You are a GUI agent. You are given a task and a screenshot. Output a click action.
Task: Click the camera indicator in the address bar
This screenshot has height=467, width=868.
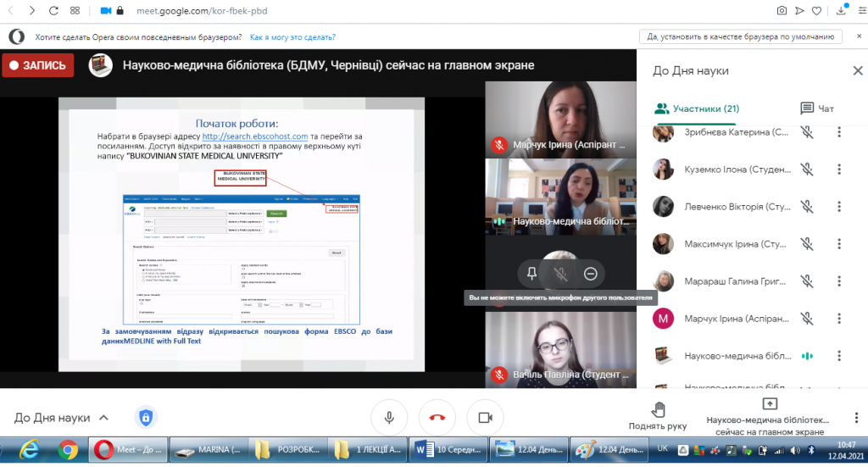105,10
